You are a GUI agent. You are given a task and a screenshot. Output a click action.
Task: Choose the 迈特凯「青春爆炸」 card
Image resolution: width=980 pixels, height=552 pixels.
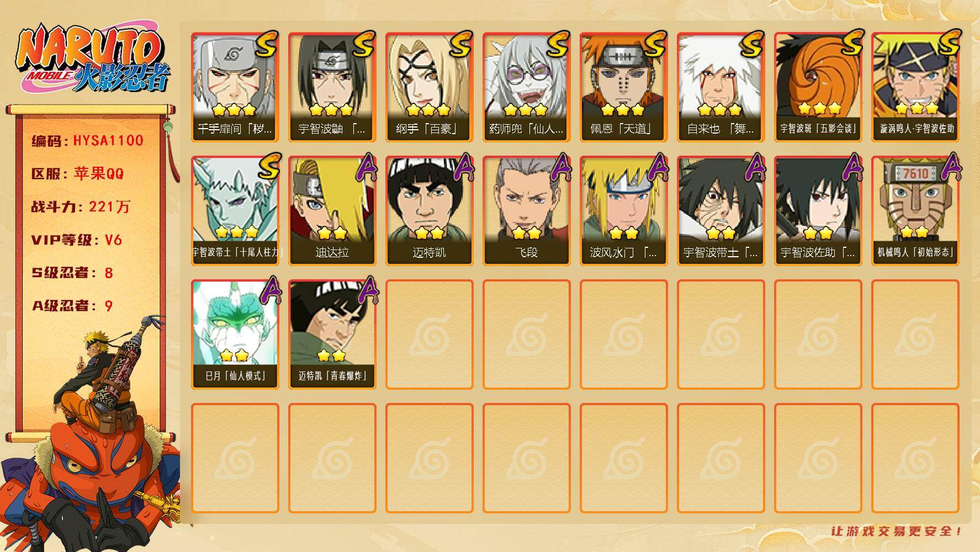[x=332, y=335]
